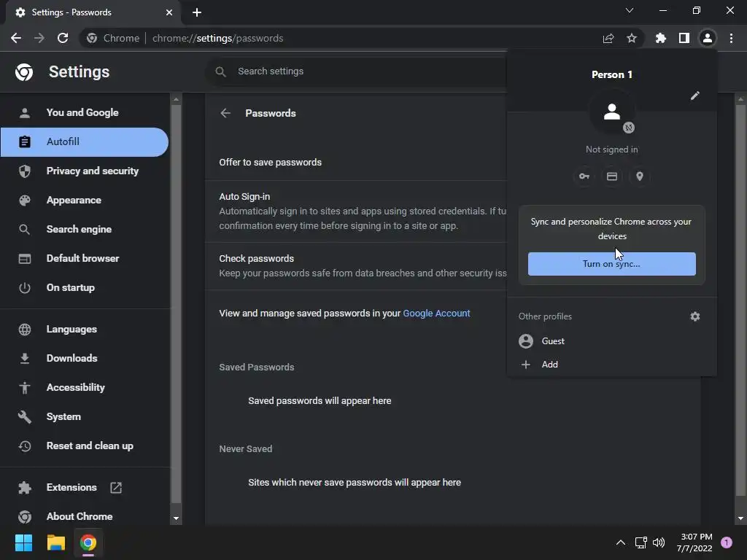Click Turn on sync button

coord(612,264)
